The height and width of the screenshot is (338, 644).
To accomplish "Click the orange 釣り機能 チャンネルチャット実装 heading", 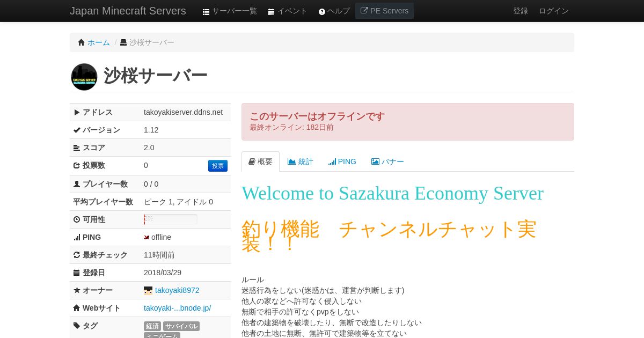I will [x=389, y=236].
